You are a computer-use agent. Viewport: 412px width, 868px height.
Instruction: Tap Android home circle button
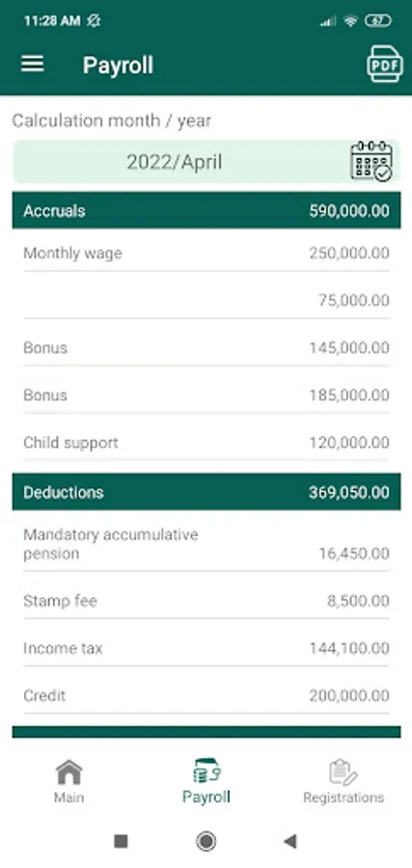click(206, 842)
